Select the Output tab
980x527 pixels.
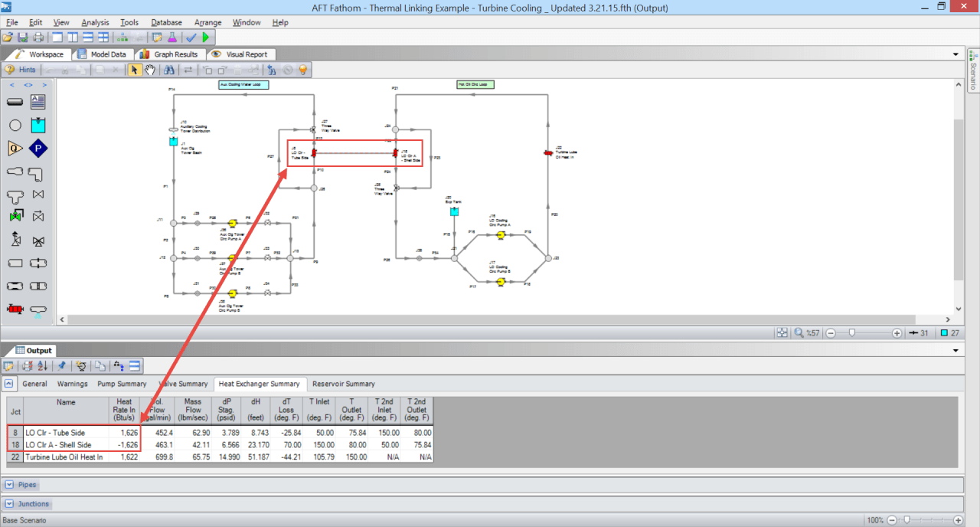(x=32, y=351)
